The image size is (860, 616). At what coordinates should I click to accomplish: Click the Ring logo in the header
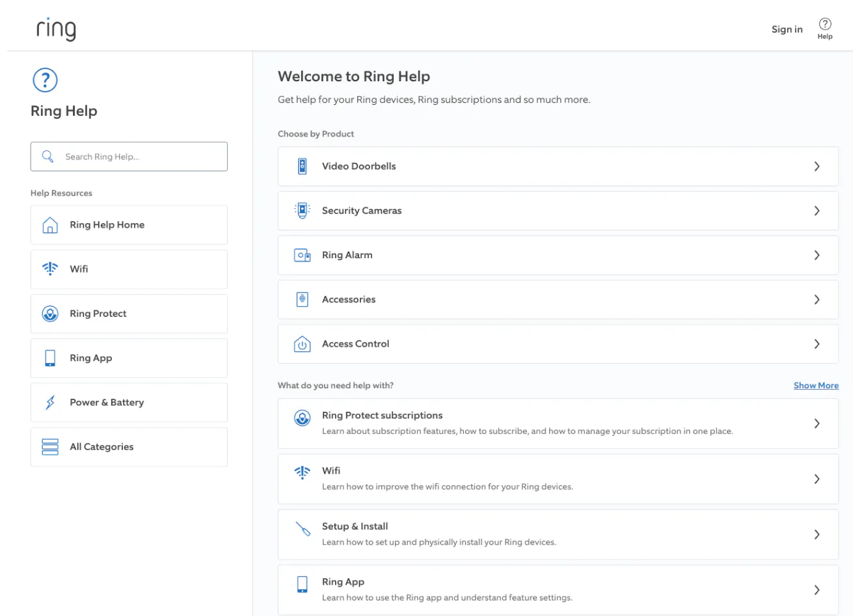56,29
